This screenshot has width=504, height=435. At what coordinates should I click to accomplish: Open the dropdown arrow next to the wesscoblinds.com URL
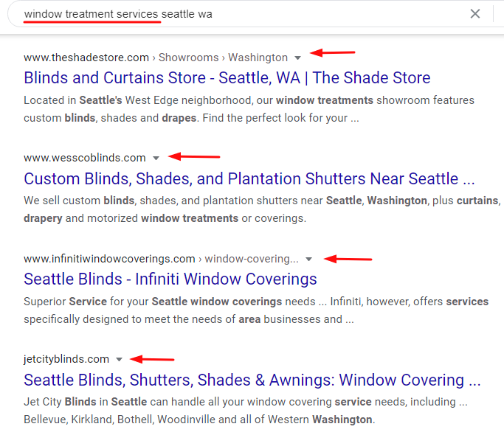tap(156, 158)
